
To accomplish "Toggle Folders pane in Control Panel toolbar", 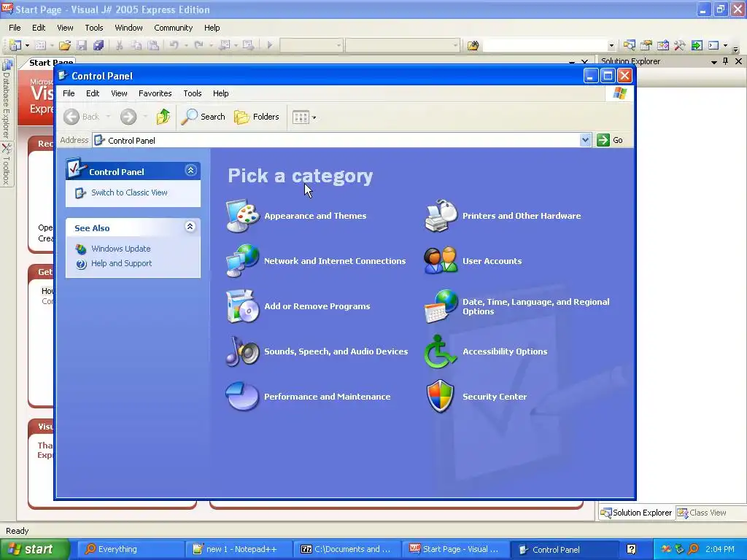I will coord(257,117).
